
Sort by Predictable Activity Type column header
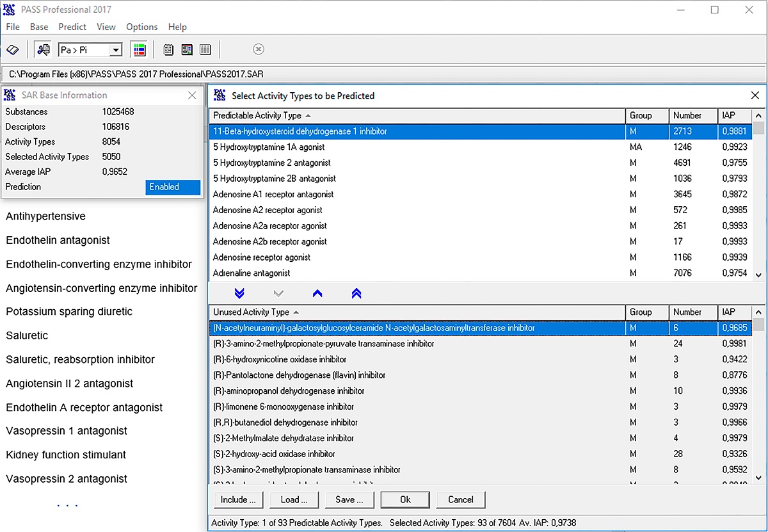417,116
